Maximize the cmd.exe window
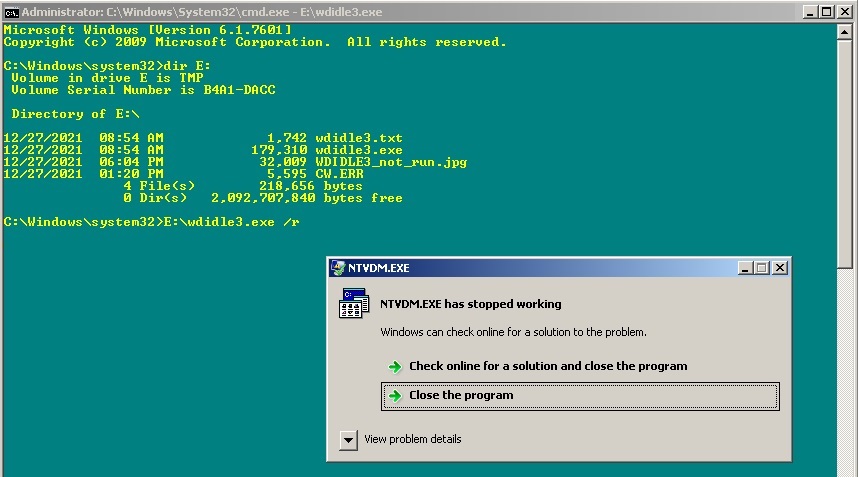 point(827,11)
